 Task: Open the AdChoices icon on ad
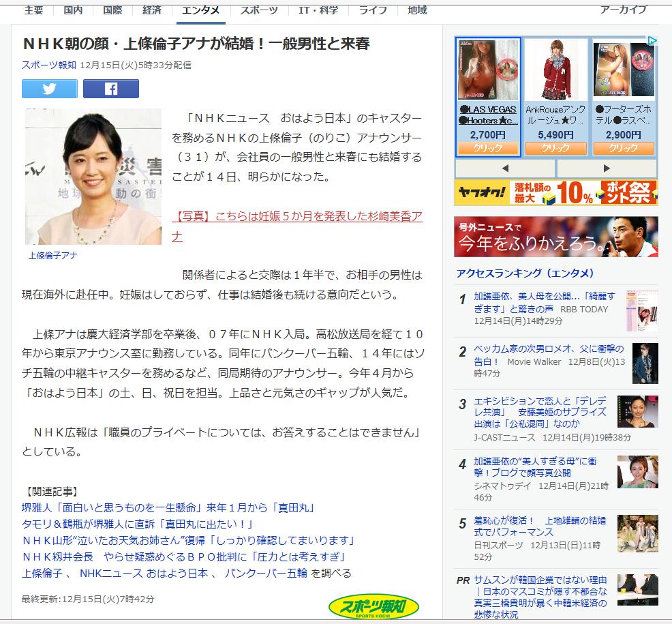[652, 40]
